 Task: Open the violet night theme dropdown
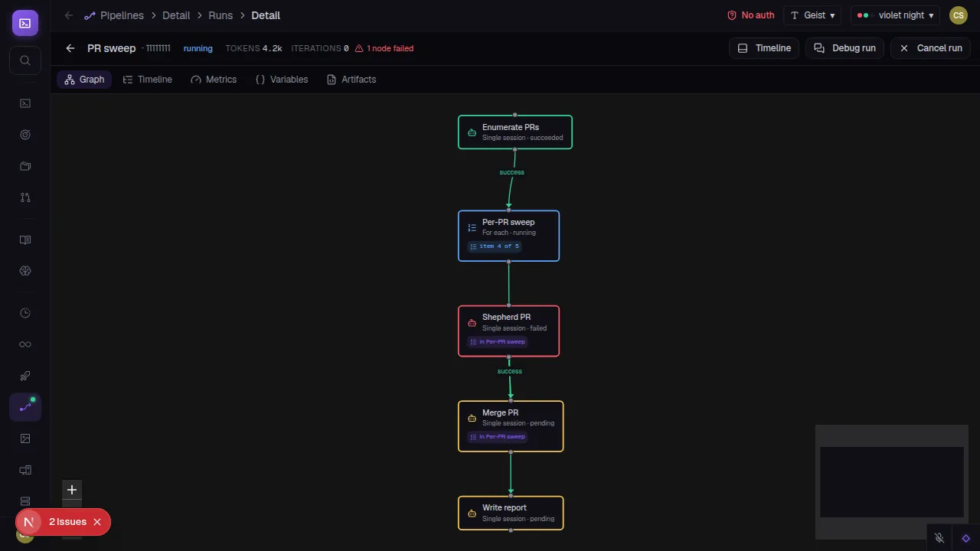tap(895, 15)
